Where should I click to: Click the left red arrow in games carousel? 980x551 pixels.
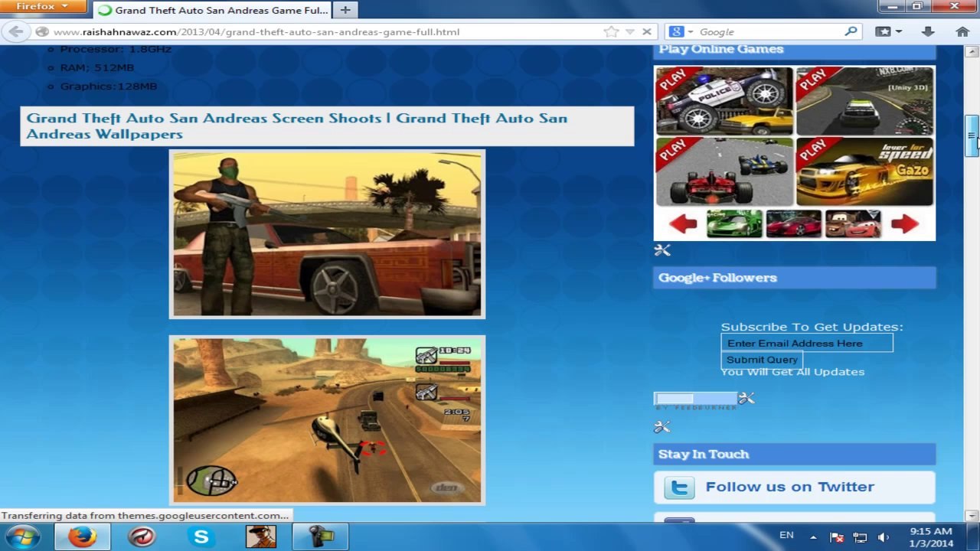click(x=682, y=223)
